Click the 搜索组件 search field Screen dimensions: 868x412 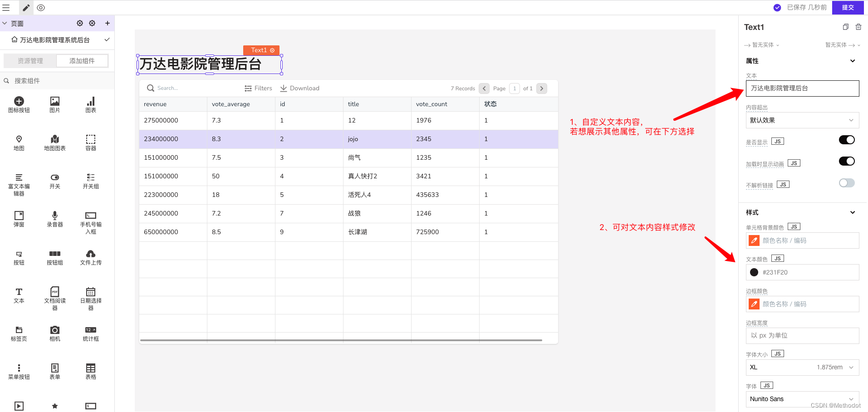point(57,80)
